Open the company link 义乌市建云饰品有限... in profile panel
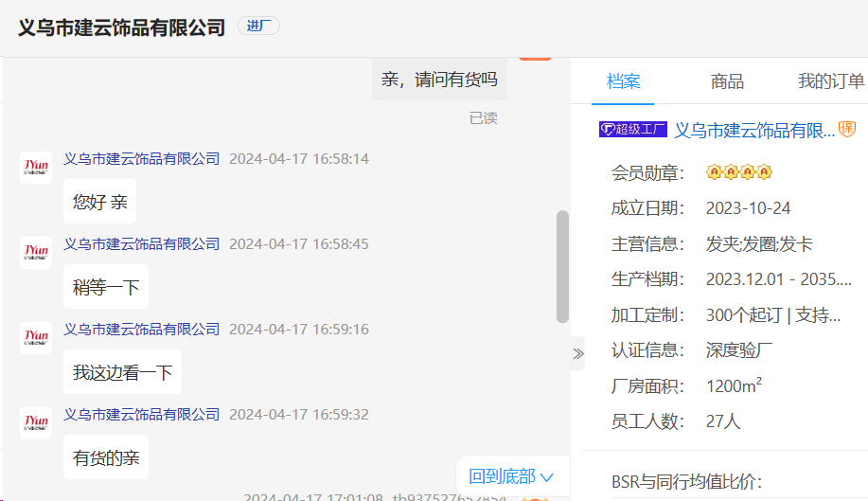This screenshot has width=868, height=501. click(x=754, y=130)
